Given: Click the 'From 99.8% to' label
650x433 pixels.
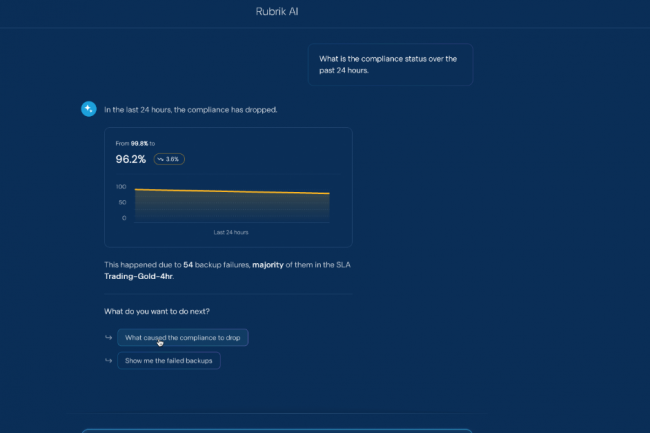Looking at the screenshot, I should [x=135, y=143].
